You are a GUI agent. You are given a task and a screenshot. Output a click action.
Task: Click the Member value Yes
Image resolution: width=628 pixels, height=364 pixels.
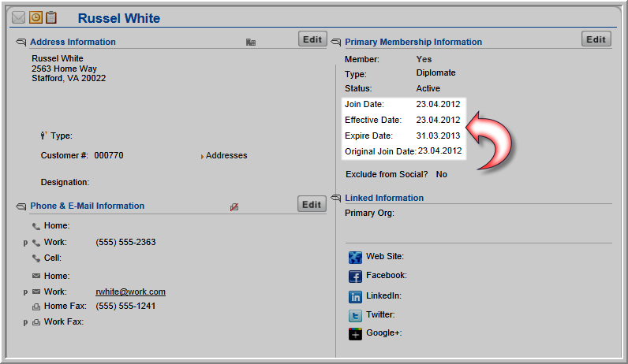[x=424, y=59]
